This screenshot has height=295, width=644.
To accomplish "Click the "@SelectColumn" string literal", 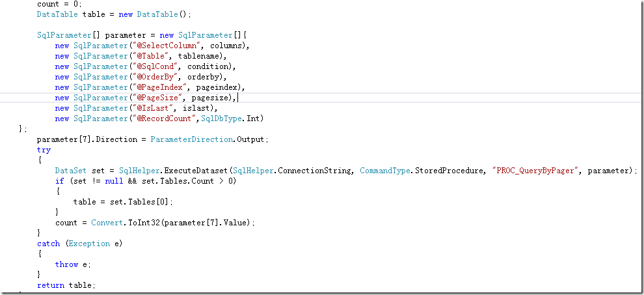I will pyautogui.click(x=167, y=46).
